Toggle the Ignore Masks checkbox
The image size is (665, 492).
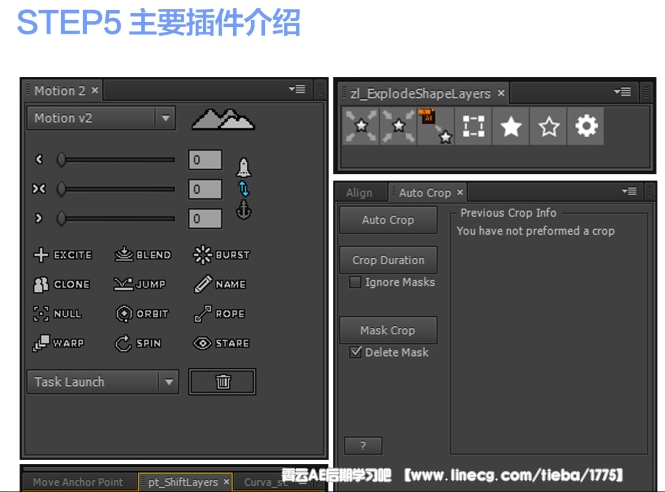click(x=355, y=282)
